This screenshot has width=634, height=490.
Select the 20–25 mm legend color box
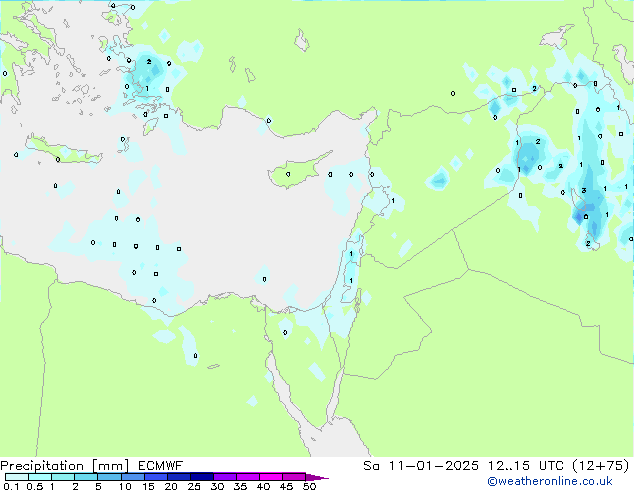click(x=178, y=477)
